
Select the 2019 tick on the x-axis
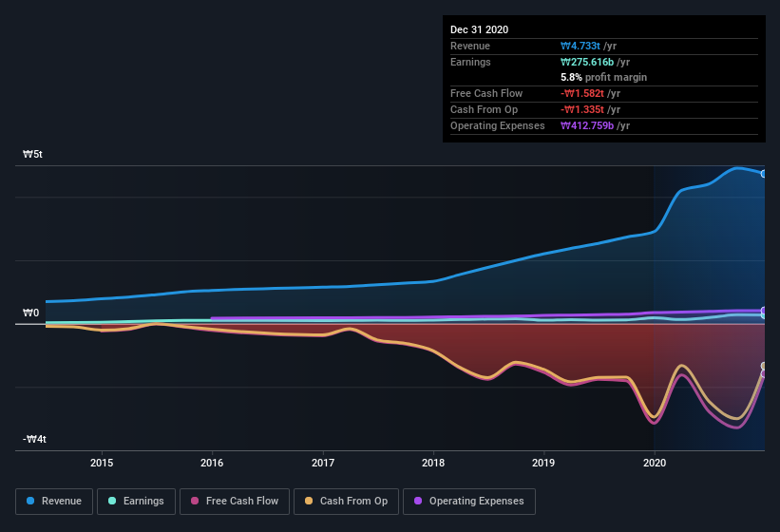(x=543, y=463)
